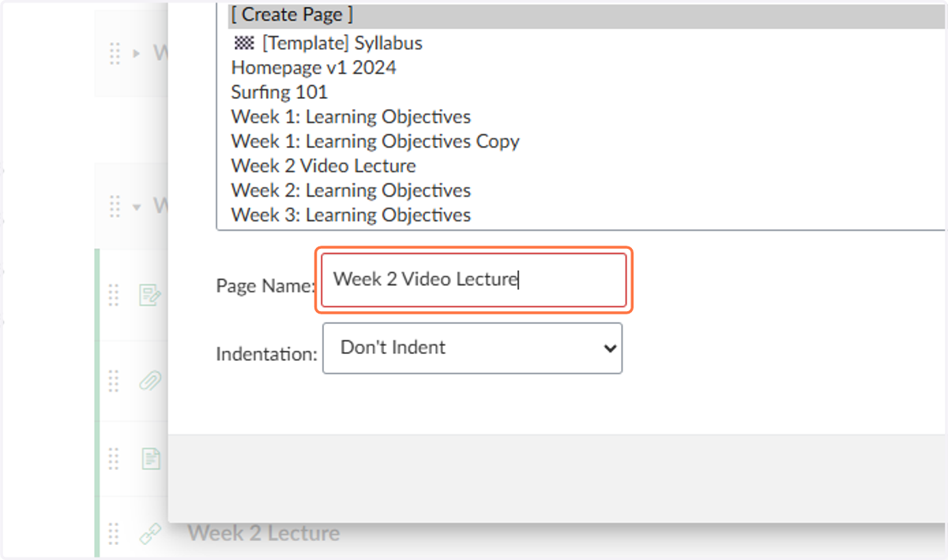Collapse the expanded module with down-pointing arrow
Screen dimensions: 948x560
coord(137,207)
